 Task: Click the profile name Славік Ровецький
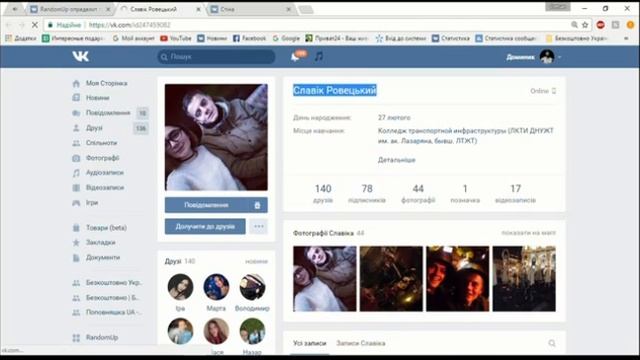[x=335, y=91]
